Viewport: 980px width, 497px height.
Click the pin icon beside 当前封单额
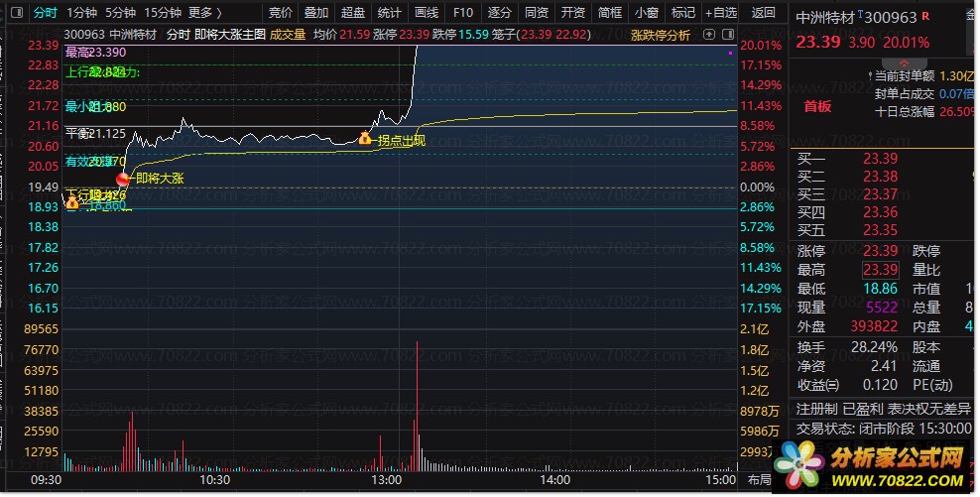pyautogui.click(x=869, y=75)
